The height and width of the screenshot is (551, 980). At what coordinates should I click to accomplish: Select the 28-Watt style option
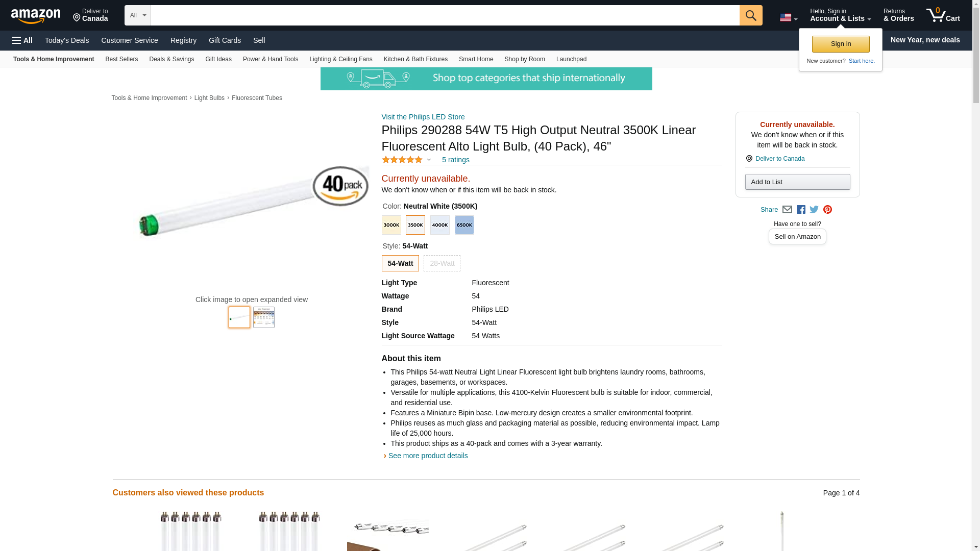442,263
